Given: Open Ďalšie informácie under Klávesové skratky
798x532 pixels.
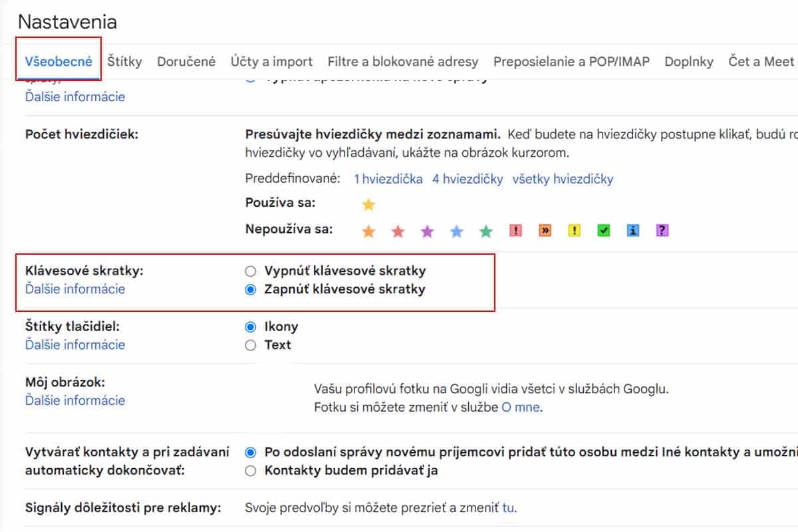Looking at the screenshot, I should (x=75, y=289).
